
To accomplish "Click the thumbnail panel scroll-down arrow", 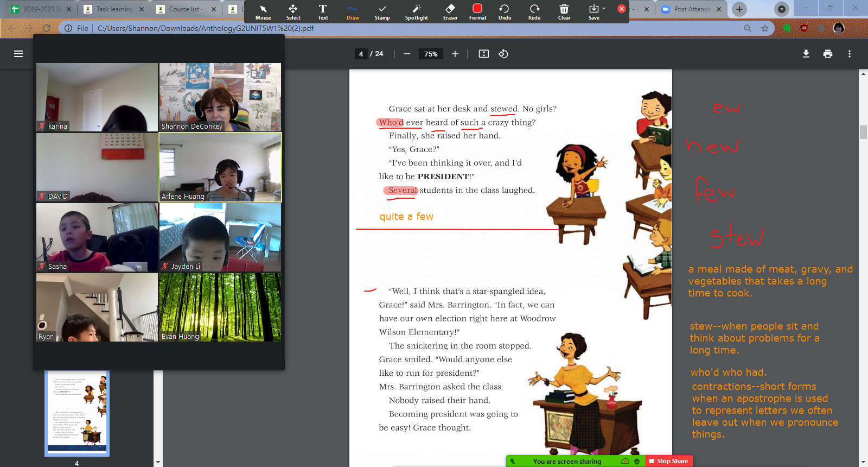I will pyautogui.click(x=158, y=462).
